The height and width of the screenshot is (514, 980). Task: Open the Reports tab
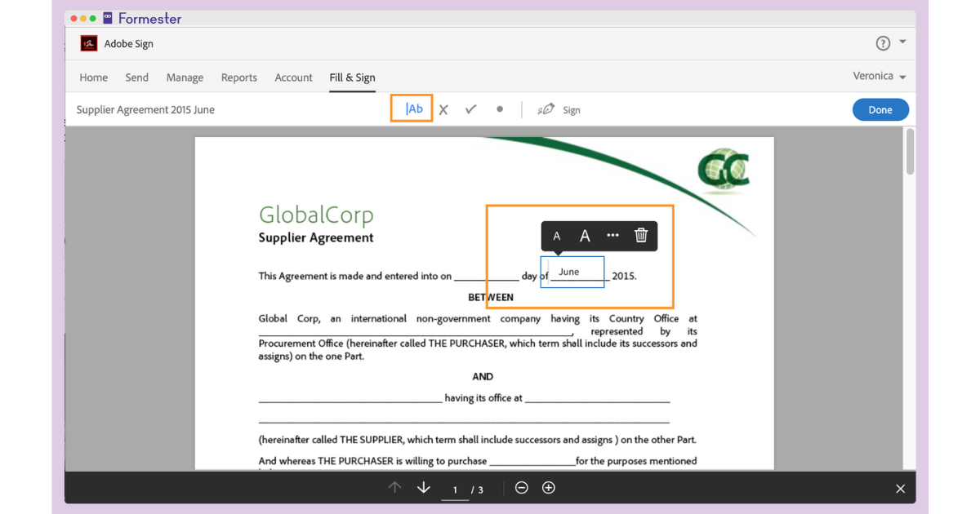[238, 78]
